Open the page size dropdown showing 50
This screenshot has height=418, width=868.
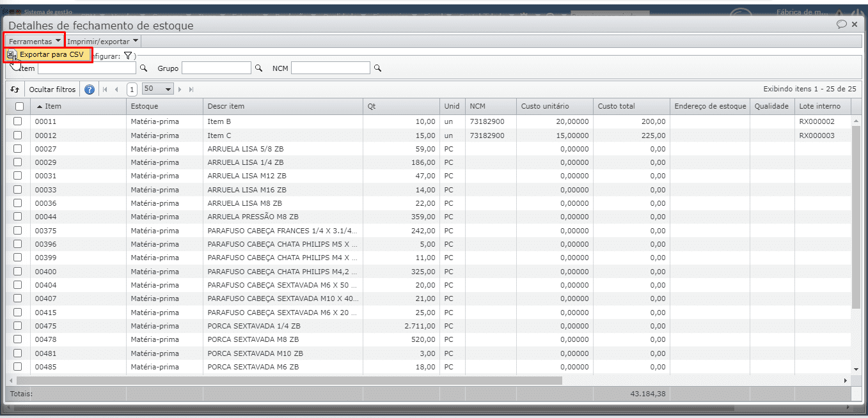coord(158,89)
